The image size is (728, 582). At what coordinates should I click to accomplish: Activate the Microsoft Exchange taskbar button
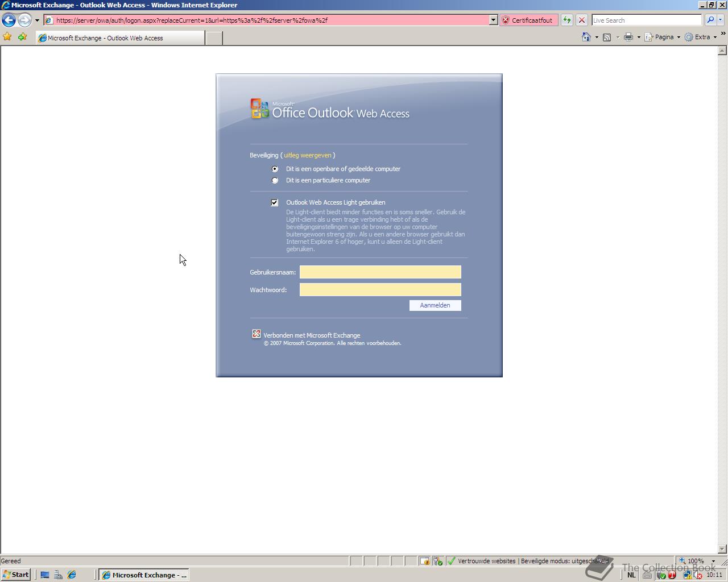pos(143,575)
